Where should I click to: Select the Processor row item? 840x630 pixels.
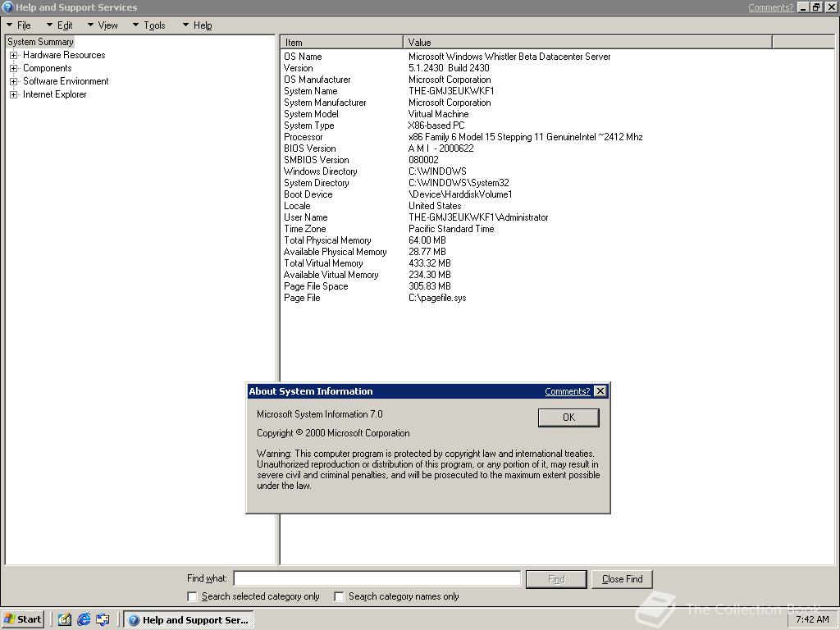pyautogui.click(x=304, y=137)
